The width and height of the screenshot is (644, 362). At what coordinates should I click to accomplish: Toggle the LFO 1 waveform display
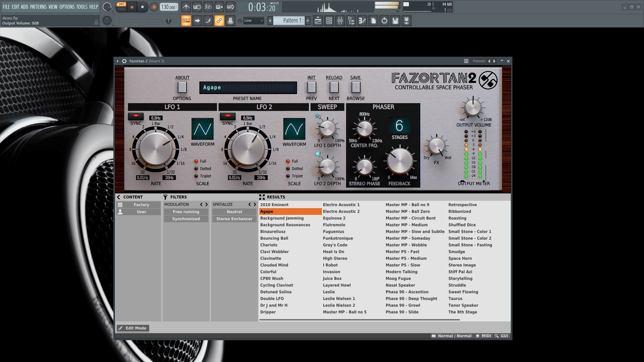[203, 129]
